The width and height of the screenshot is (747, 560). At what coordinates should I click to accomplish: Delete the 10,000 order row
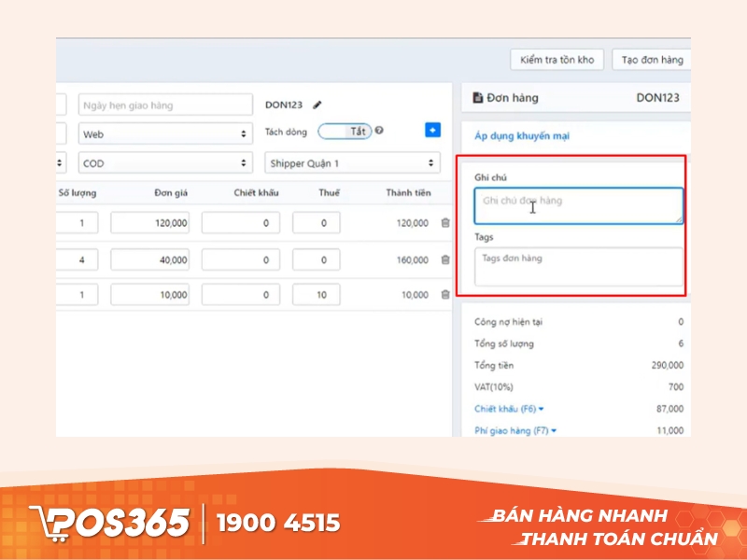point(444,295)
